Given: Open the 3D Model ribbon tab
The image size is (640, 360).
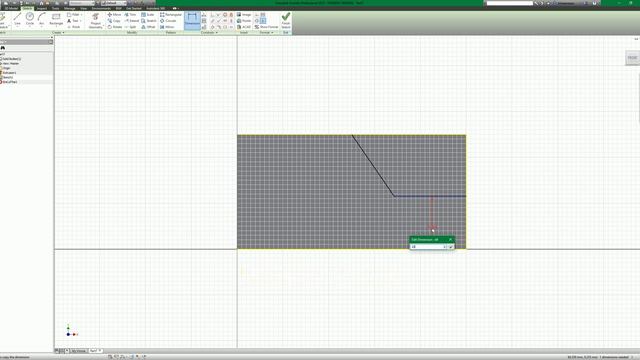Looking at the screenshot, I should pos(11,8).
